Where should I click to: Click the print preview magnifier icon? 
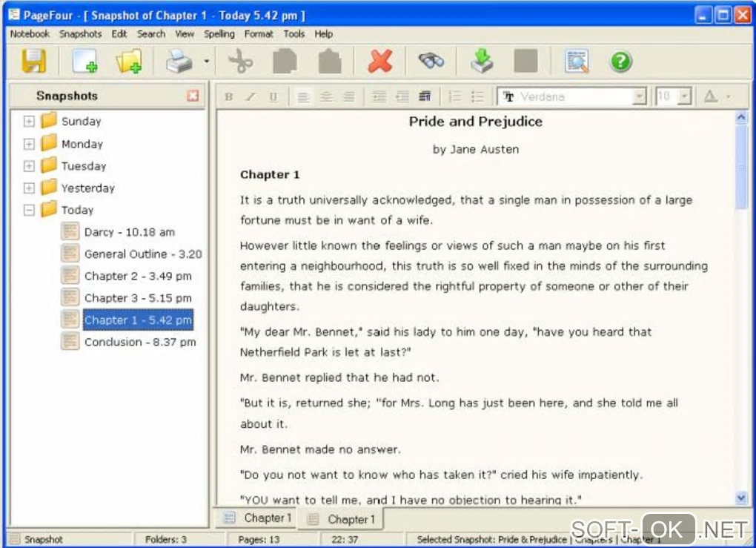577,62
